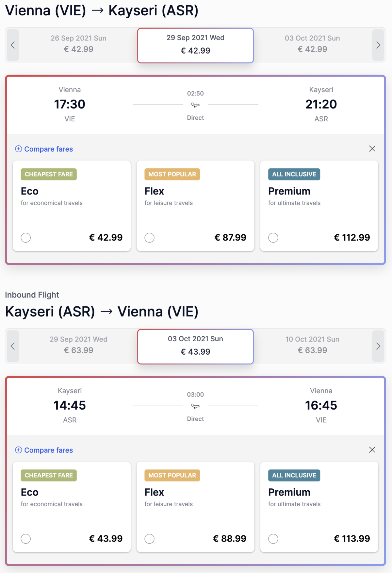
Task: Show later outbound dates with right chevron
Action: 378,45
